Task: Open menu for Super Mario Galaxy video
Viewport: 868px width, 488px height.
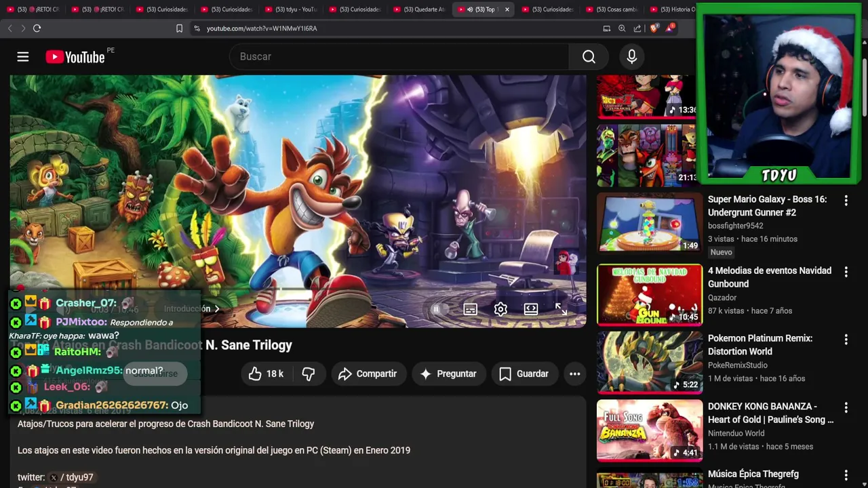Action: 846,201
